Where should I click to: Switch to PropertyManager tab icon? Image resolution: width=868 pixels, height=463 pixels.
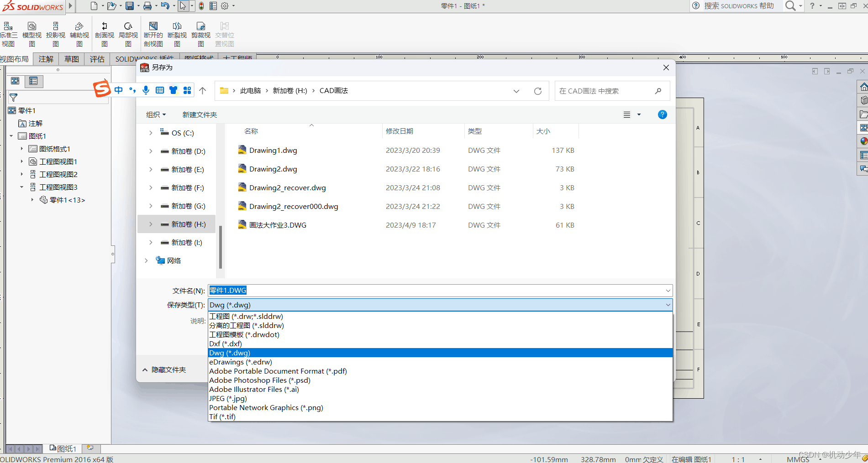(33, 81)
